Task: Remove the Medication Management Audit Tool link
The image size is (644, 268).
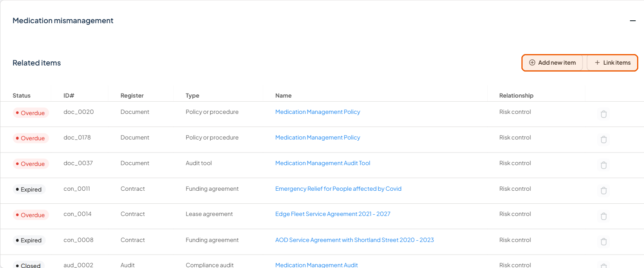Action: (x=604, y=165)
